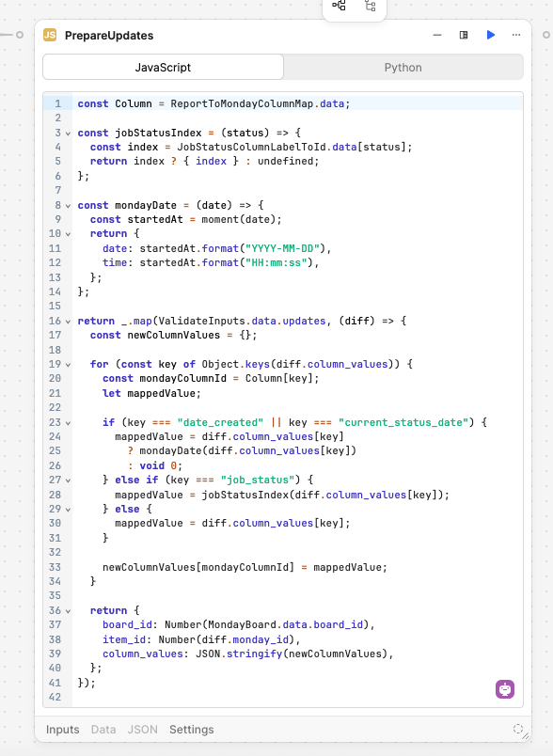Click the tree layout icon at top

pyautogui.click(x=370, y=6)
